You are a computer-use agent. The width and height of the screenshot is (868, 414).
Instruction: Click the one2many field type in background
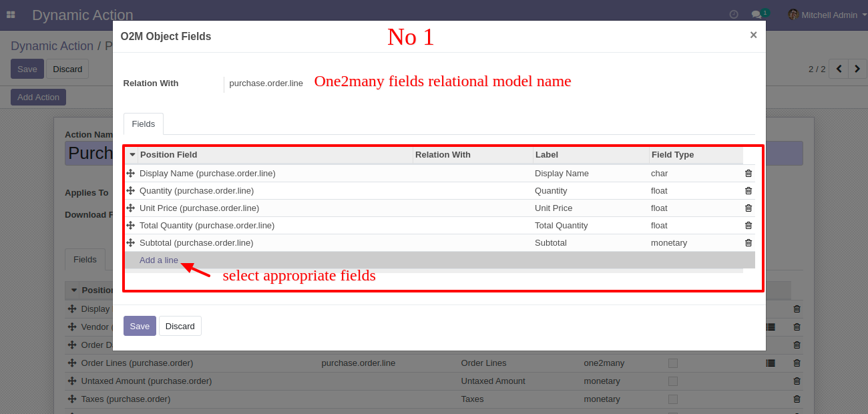[x=604, y=363]
